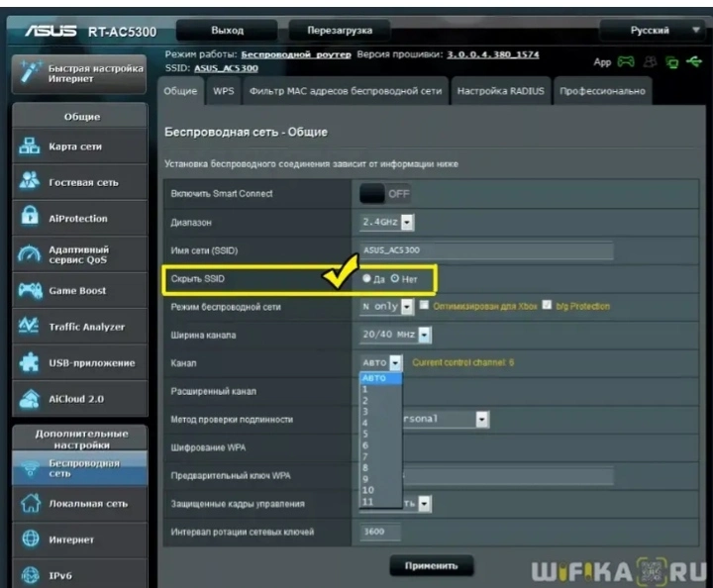Click the AiCloud 2.0 cloud icon

pyautogui.click(x=29, y=399)
